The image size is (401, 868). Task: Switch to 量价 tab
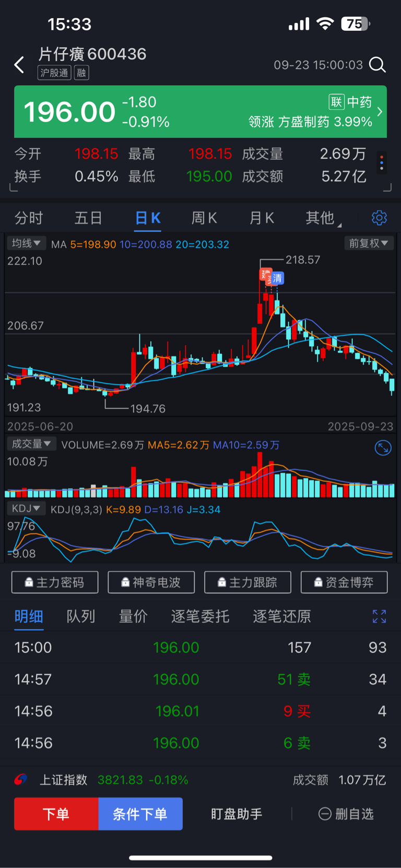[133, 616]
